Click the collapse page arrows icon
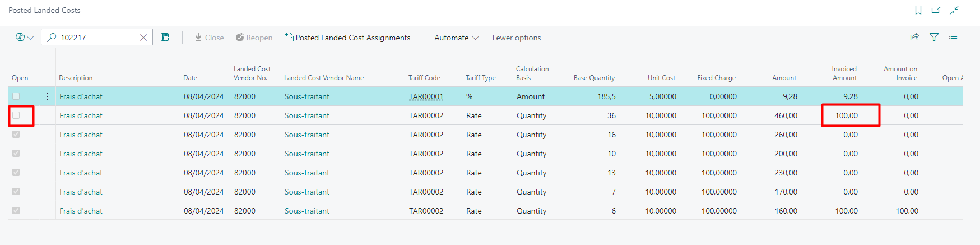Viewport: 980px width, 245px height. click(954, 10)
